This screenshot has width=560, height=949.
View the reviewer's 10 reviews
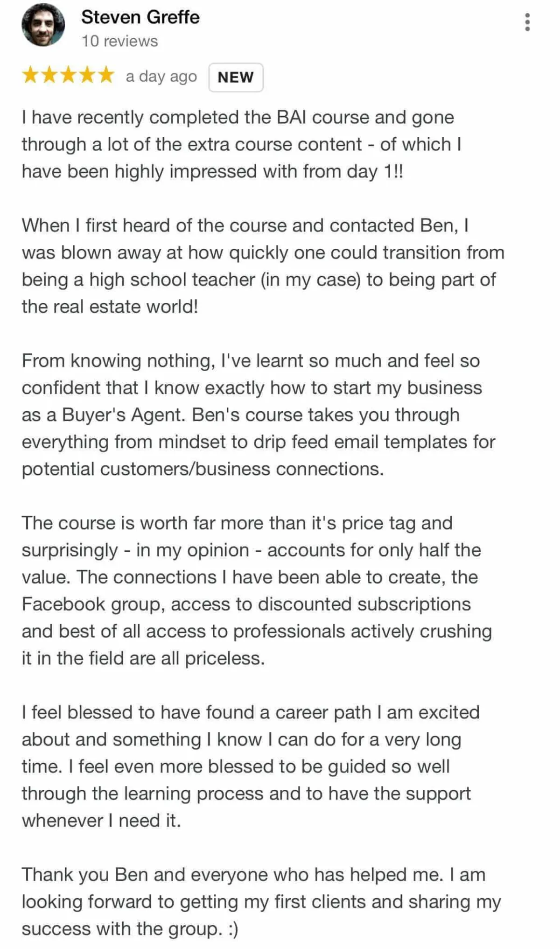(x=120, y=41)
